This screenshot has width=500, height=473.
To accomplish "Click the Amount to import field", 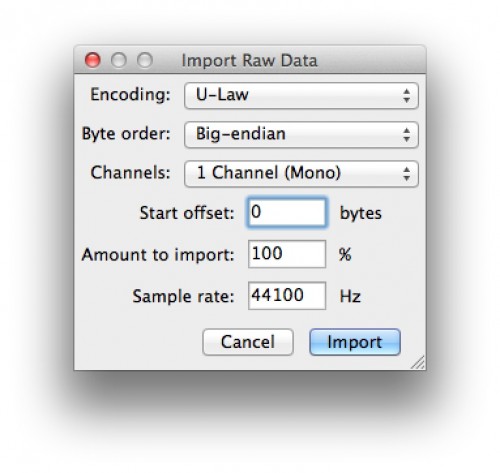I will [287, 254].
